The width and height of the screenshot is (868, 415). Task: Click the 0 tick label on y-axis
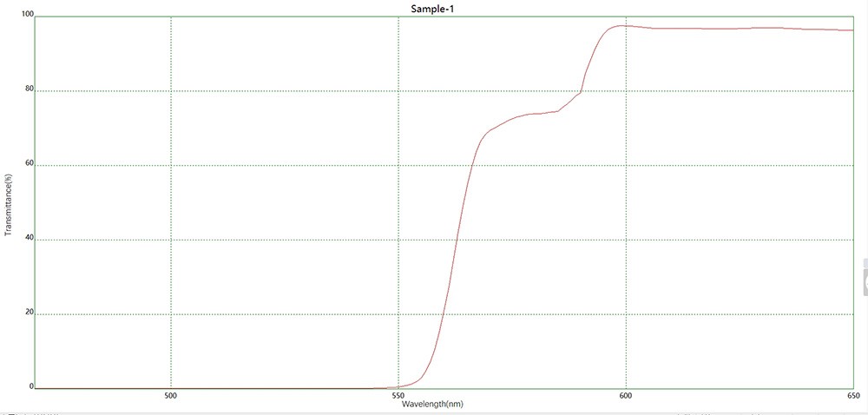[30, 386]
